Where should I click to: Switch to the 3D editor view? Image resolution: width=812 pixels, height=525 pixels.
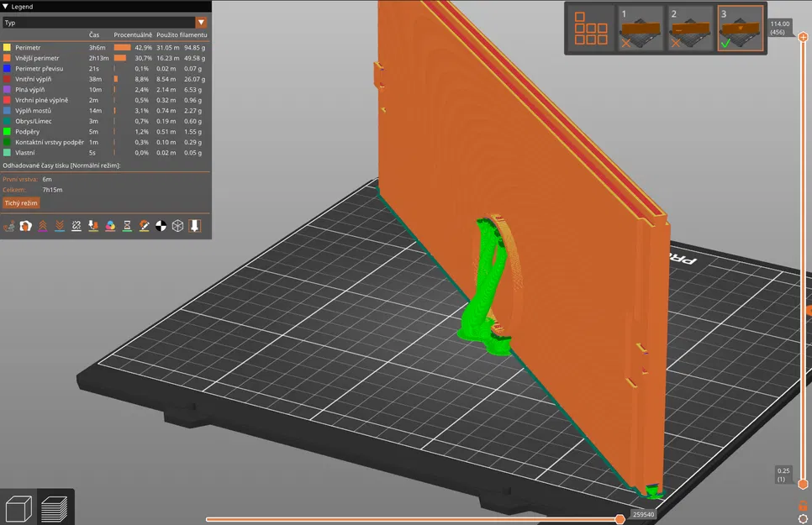tap(18, 507)
